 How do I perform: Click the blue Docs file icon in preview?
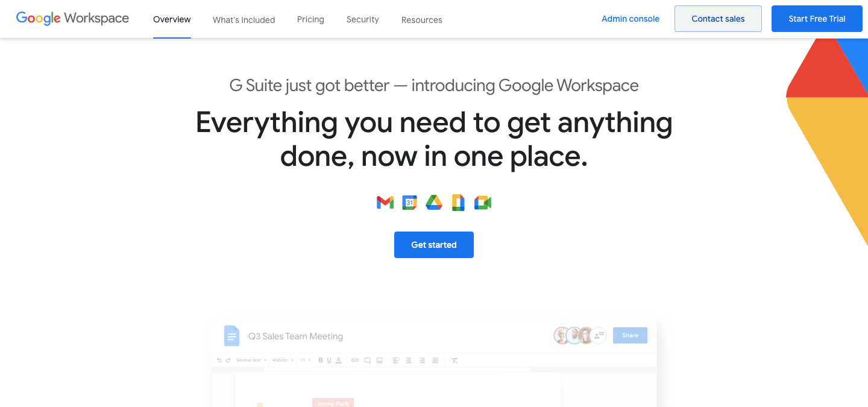231,336
